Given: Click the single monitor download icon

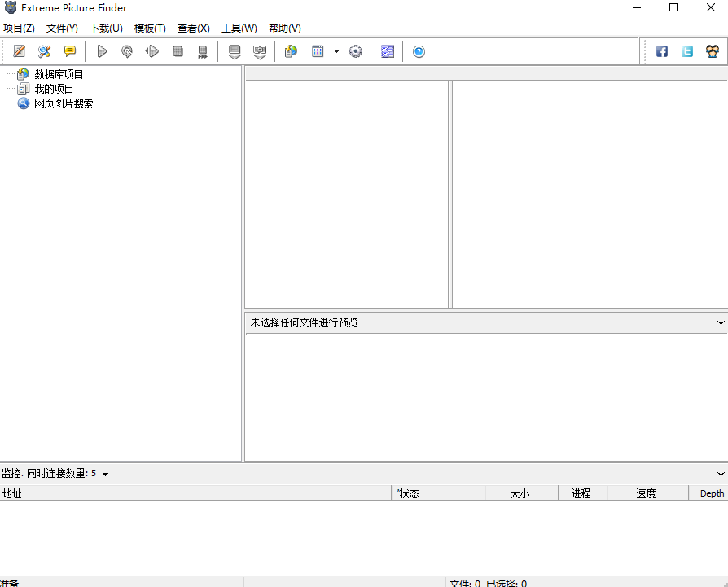Looking at the screenshot, I should [x=235, y=51].
